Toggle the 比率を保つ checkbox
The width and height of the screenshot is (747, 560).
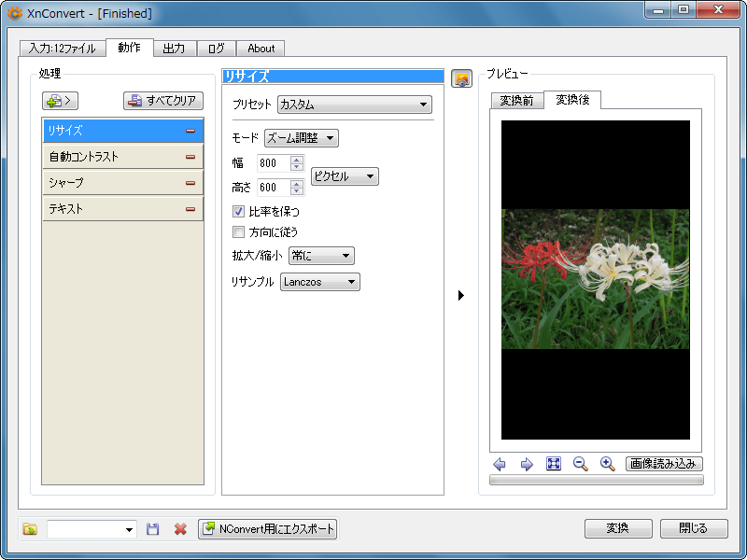pyautogui.click(x=238, y=212)
